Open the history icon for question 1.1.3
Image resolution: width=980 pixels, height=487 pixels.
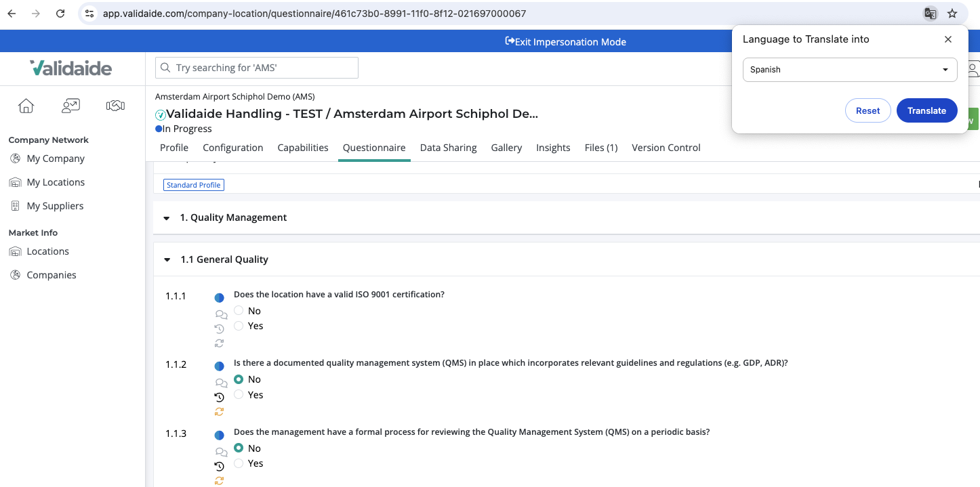click(x=219, y=466)
